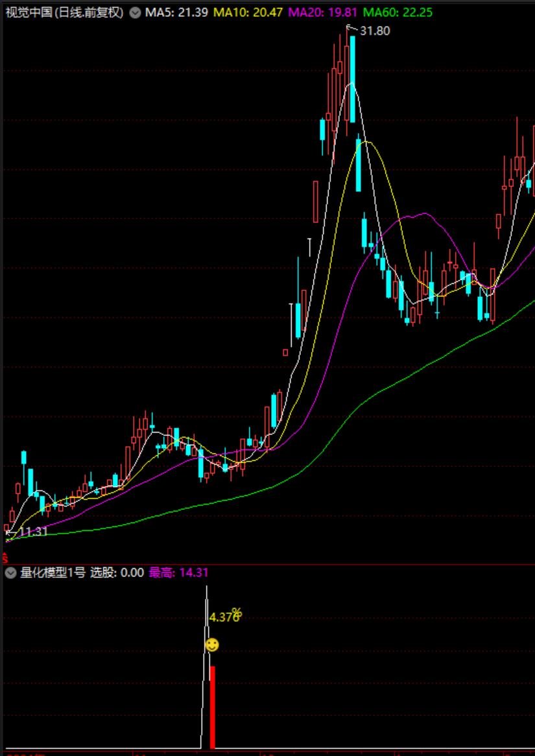The width and height of the screenshot is (535, 756).
Task: Expand the 量化模型1号 indicator dropdown arrow
Action: 10,573
